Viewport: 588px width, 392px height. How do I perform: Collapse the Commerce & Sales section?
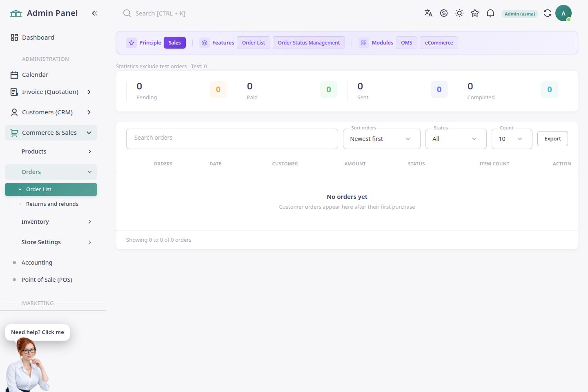(51, 133)
